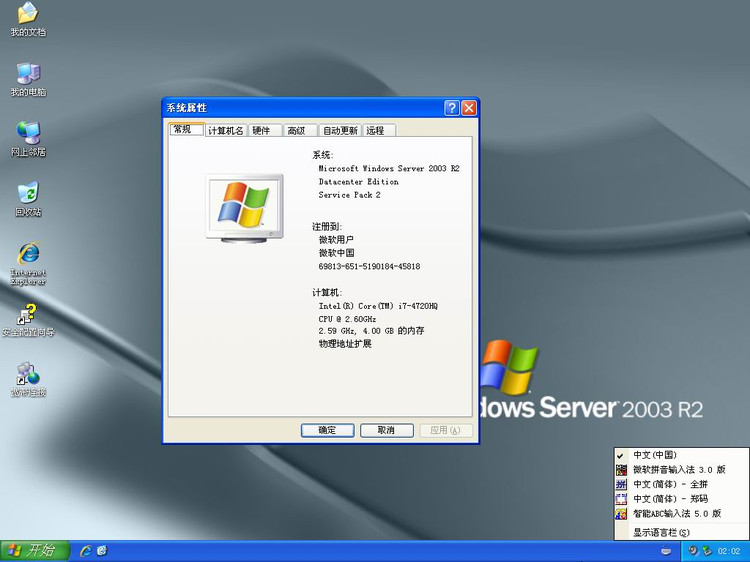Click the help question mark in 系统属性 title bar
This screenshot has width=750, height=562.
click(452, 108)
